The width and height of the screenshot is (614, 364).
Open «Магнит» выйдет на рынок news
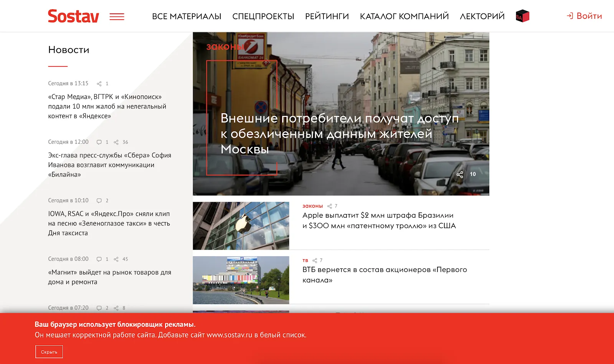[x=110, y=277]
